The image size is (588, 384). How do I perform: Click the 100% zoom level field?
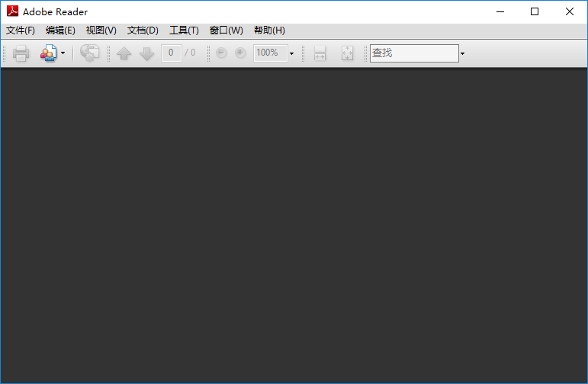[x=271, y=53]
